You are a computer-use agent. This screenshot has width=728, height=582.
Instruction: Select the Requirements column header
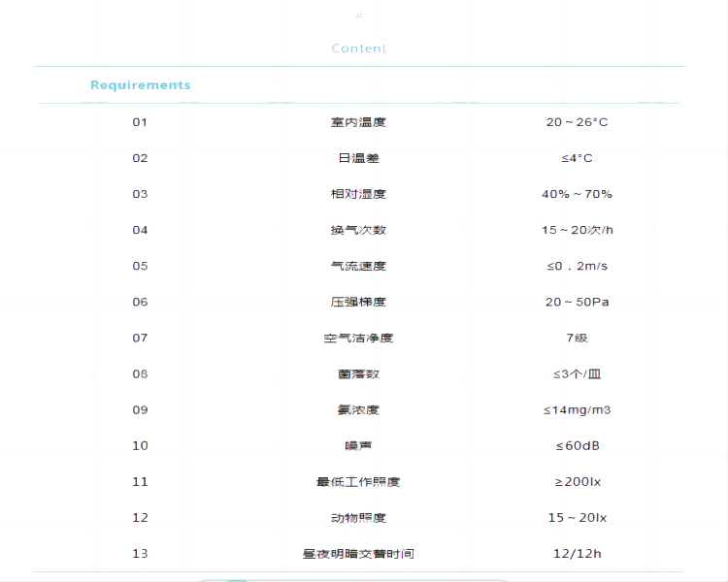[140, 85]
